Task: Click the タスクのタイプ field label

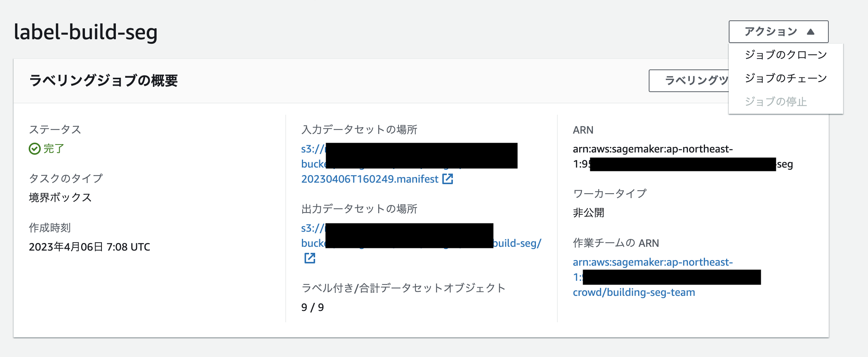Action: [x=66, y=178]
